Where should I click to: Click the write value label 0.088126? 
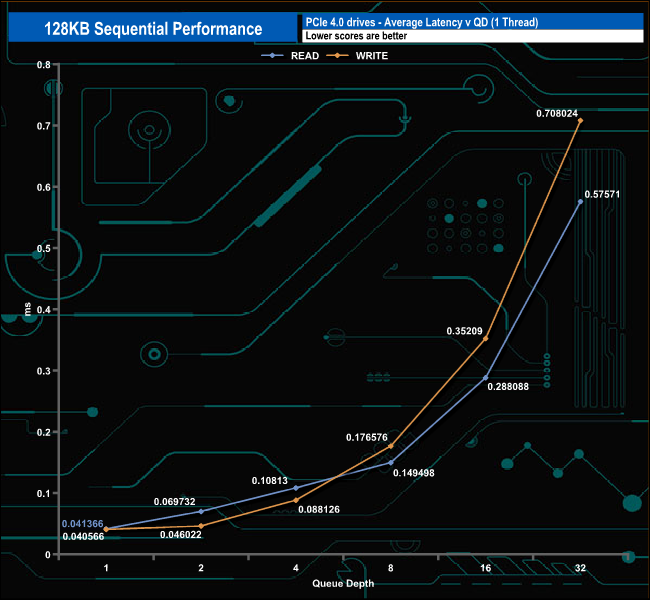tap(319, 510)
